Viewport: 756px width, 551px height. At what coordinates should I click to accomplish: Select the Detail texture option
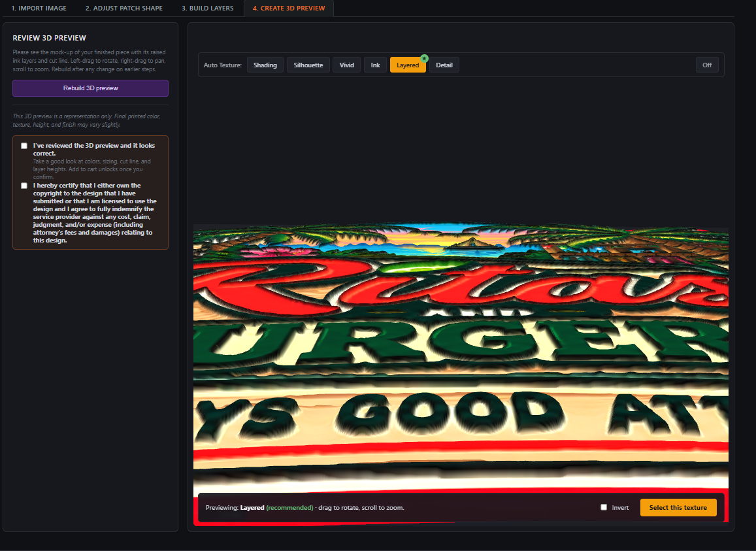click(444, 65)
